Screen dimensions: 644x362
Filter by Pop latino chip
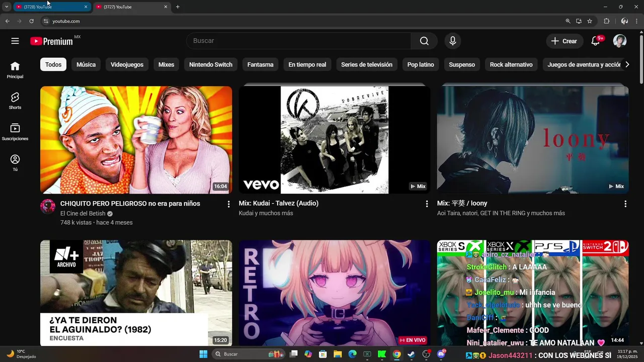(421, 64)
